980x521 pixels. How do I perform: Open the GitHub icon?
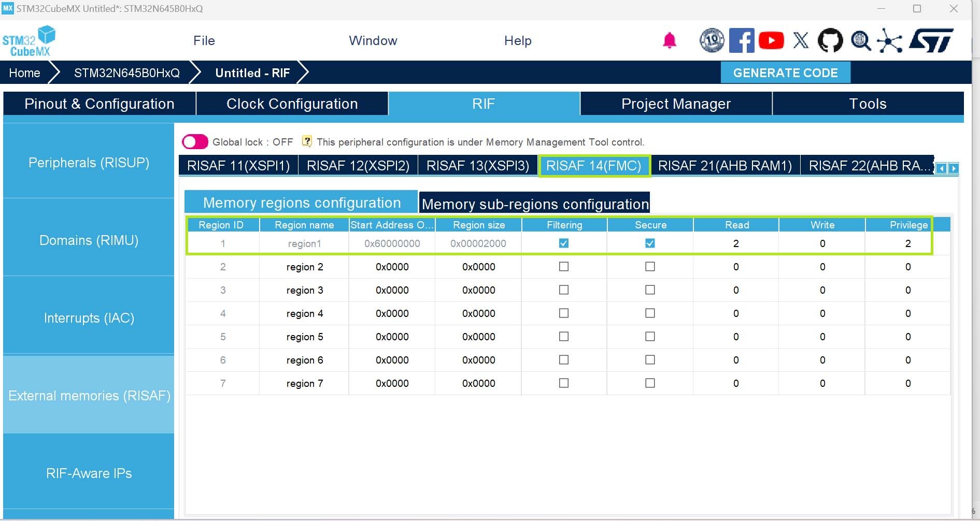click(830, 40)
